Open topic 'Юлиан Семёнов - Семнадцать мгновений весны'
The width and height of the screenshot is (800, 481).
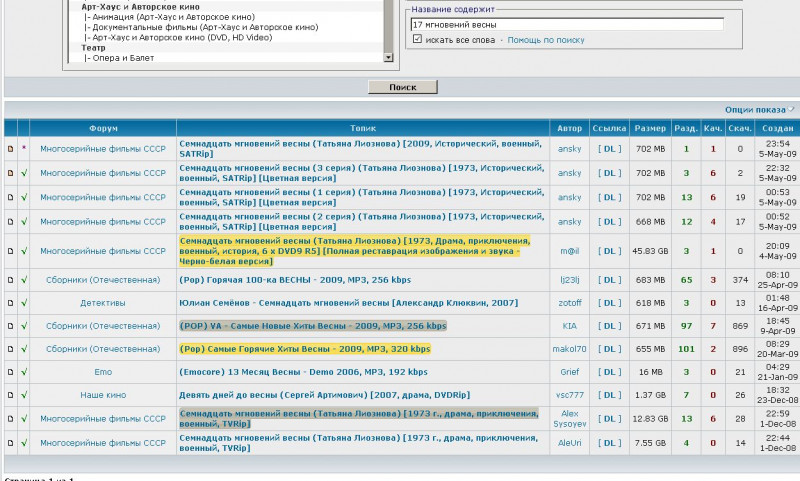(x=348, y=303)
